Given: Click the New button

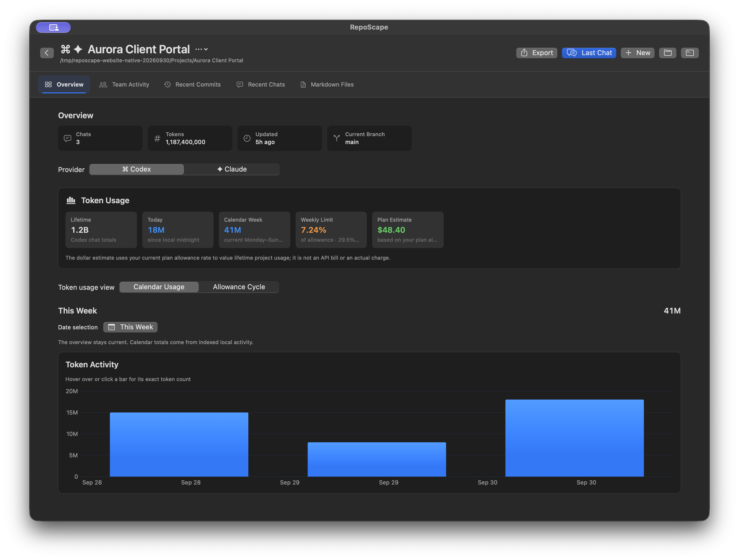Looking at the screenshot, I should tap(637, 53).
